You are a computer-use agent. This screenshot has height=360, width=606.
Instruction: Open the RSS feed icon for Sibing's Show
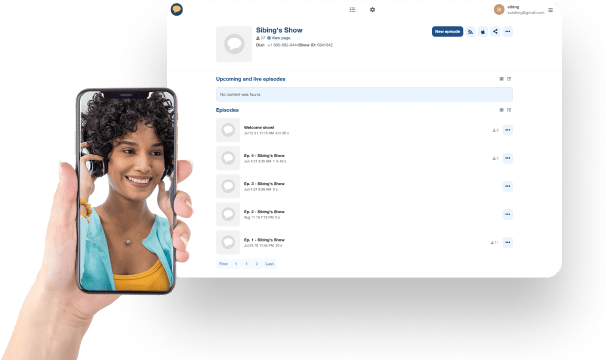[x=470, y=32]
